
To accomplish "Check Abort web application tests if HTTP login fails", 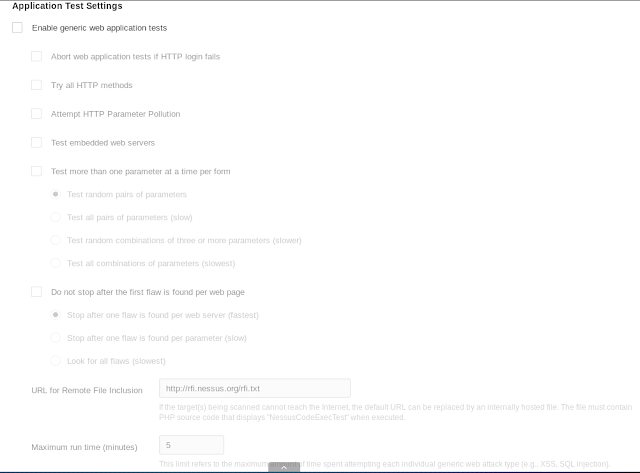I will coord(36,56).
